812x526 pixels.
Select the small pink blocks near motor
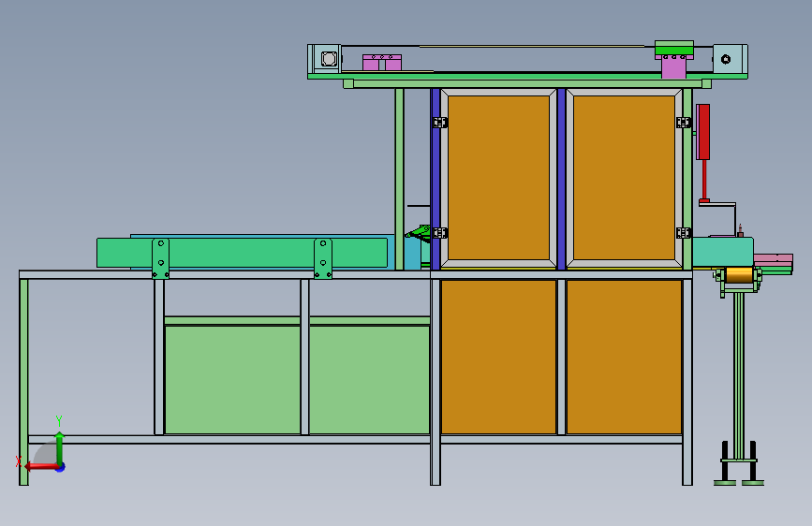click(x=382, y=62)
